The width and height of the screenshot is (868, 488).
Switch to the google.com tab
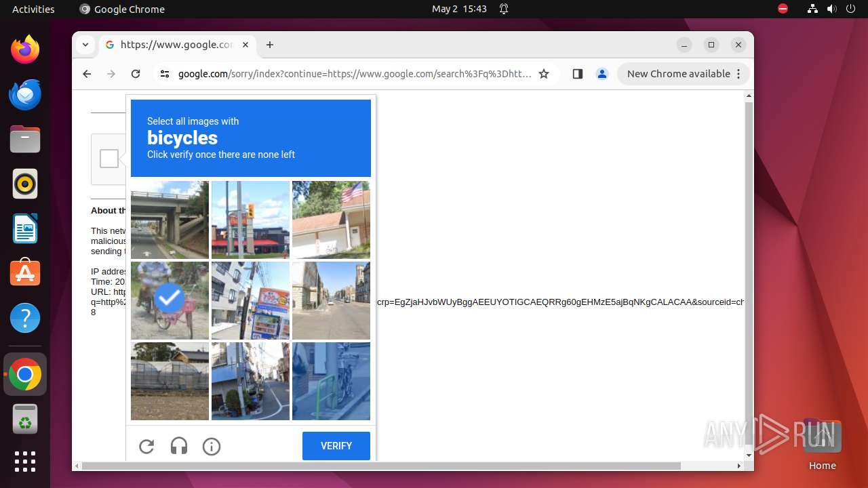tap(176, 45)
